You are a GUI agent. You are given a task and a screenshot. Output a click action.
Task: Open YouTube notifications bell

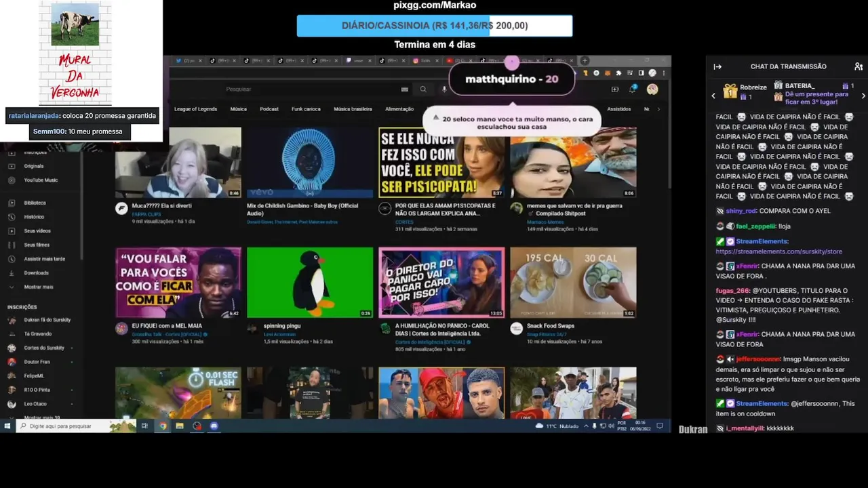point(633,89)
